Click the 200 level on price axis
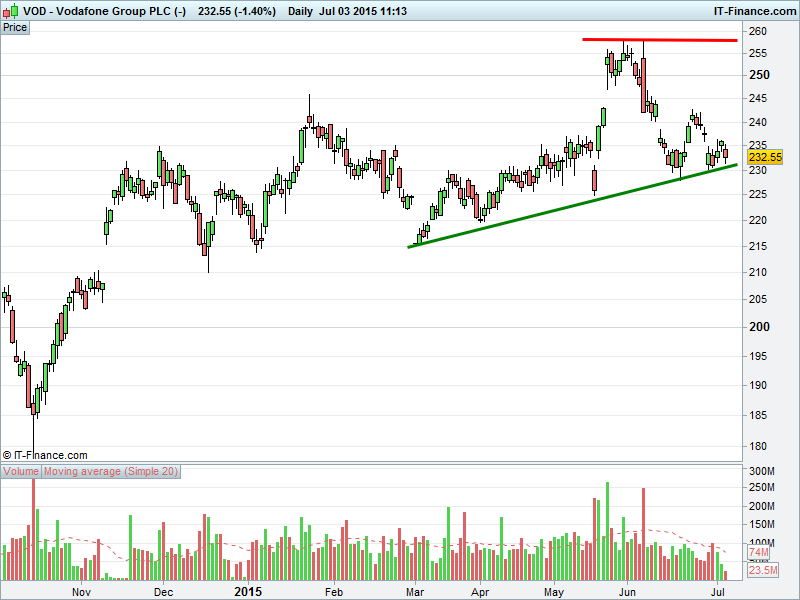 click(x=759, y=327)
